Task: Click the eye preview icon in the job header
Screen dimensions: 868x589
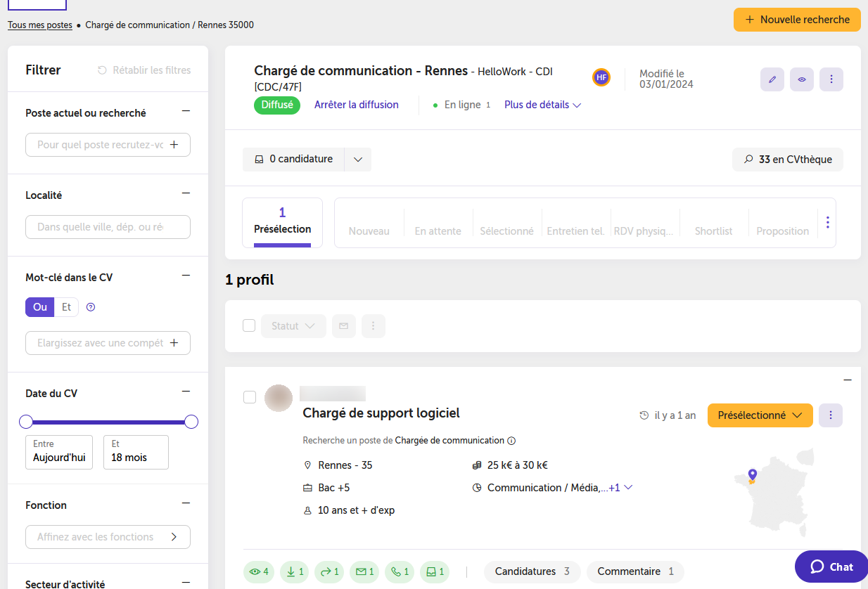Action: pyautogui.click(x=802, y=79)
